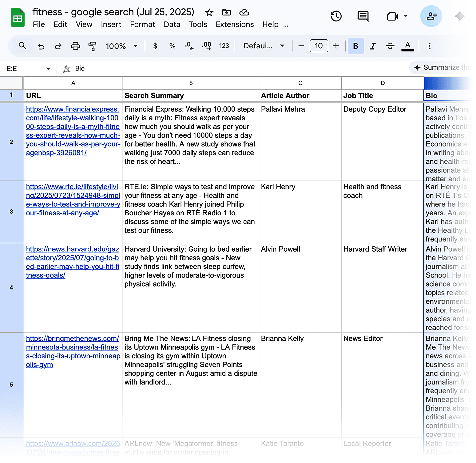Format selection as currency
This screenshot has height=463, width=476.
[155, 46]
